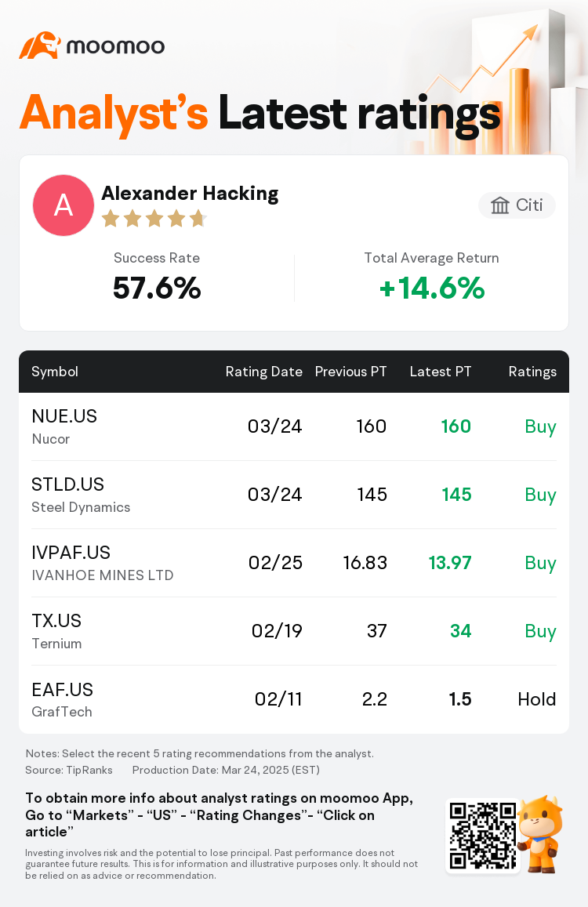
Task: Sort by Rating Date column header
Action: pos(264,372)
